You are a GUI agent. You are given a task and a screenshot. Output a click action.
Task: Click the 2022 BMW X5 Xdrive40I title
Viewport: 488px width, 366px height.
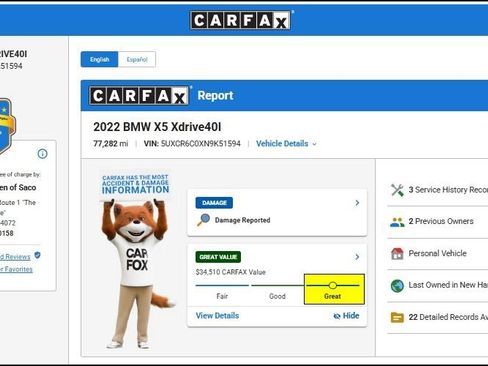157,127
